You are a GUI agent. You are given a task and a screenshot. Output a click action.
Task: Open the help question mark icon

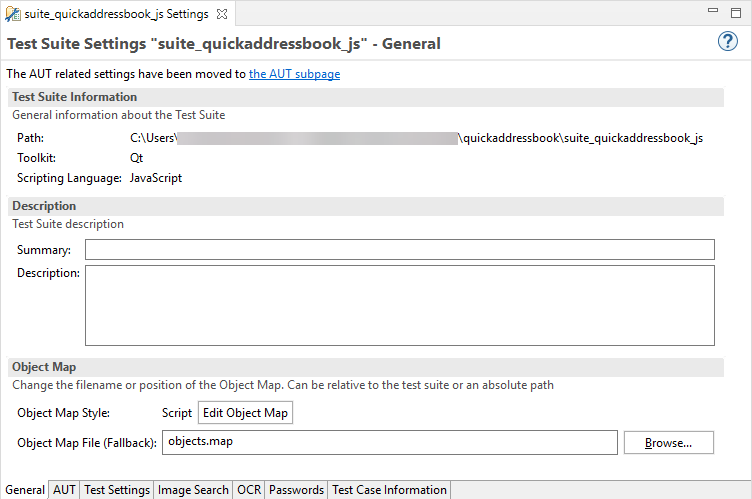point(728,42)
